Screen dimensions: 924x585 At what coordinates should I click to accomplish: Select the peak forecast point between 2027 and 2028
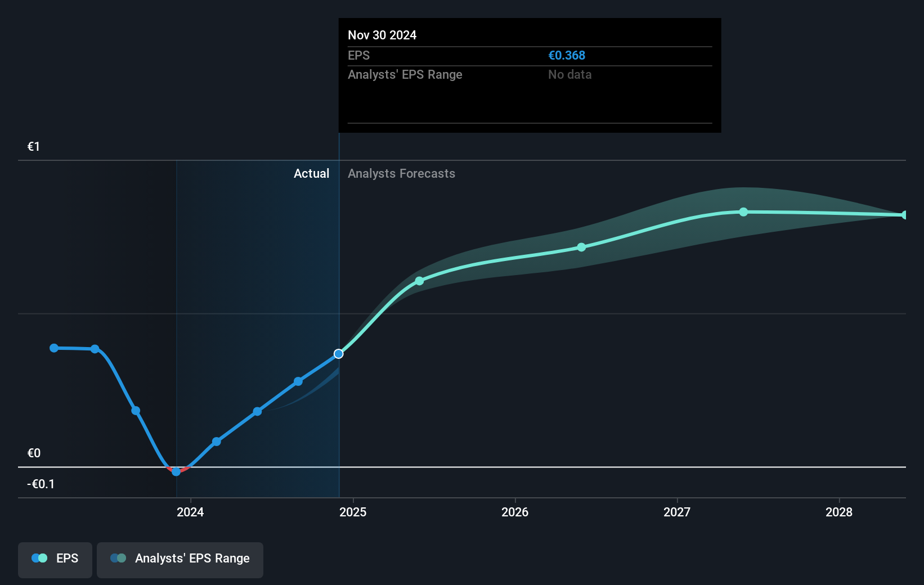[743, 212]
